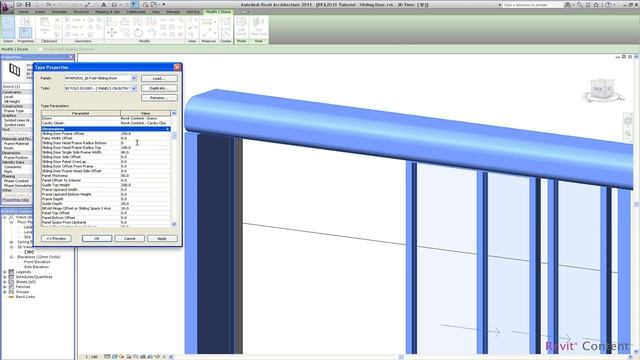The image size is (640, 360).
Task: Switch to the Annotate ribbon tab
Action: 59,12
